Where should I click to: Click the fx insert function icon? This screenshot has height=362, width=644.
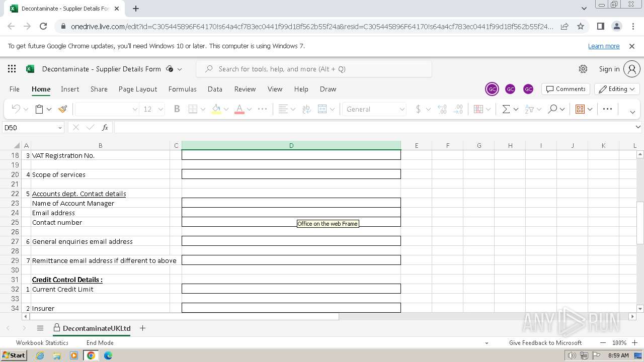pos(105,128)
